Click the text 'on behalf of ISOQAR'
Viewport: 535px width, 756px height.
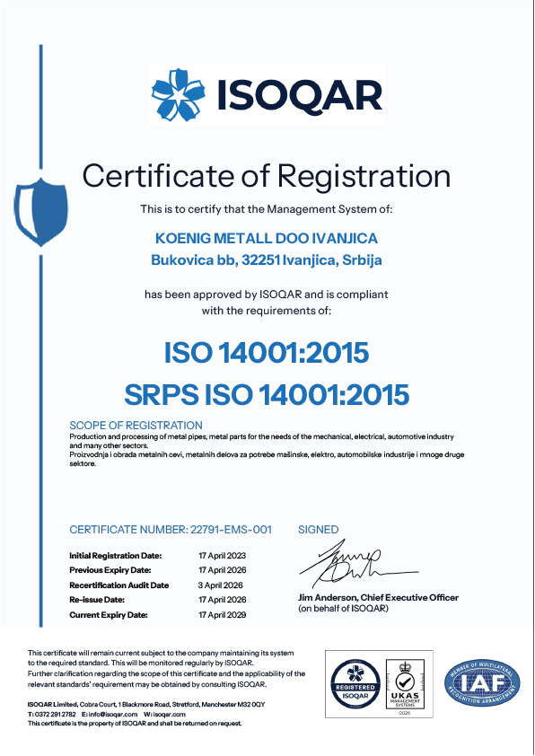(x=343, y=608)
